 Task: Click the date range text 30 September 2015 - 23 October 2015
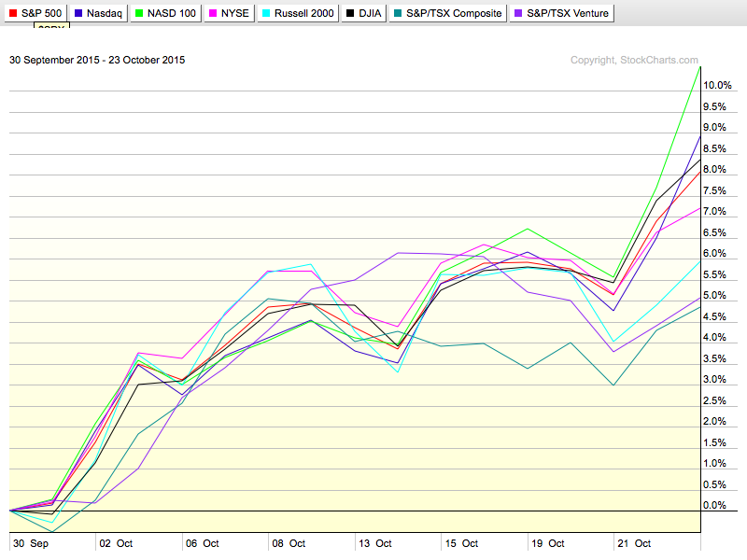click(97, 60)
